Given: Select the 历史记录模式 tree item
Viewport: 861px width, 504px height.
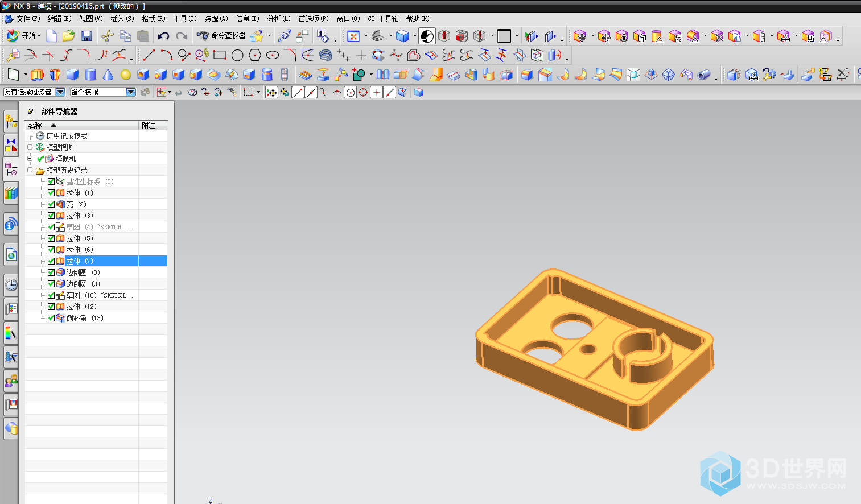Looking at the screenshot, I should pos(62,136).
